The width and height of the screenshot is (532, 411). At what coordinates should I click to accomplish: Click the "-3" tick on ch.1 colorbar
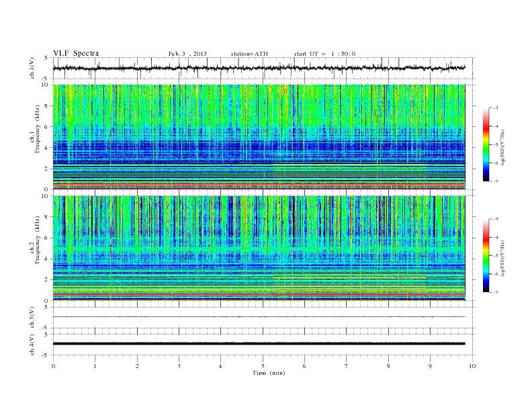pyautogui.click(x=496, y=108)
